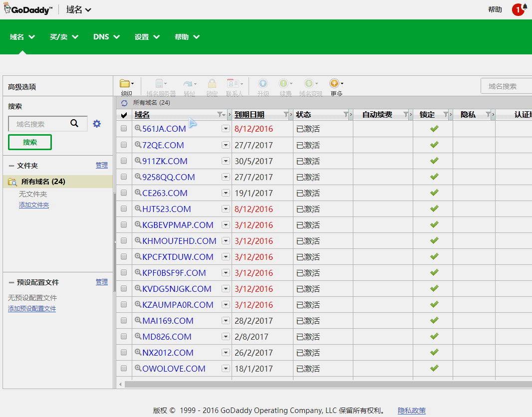Check the box for NX2012.COM
The height and width of the screenshot is (417, 532).
124,352
